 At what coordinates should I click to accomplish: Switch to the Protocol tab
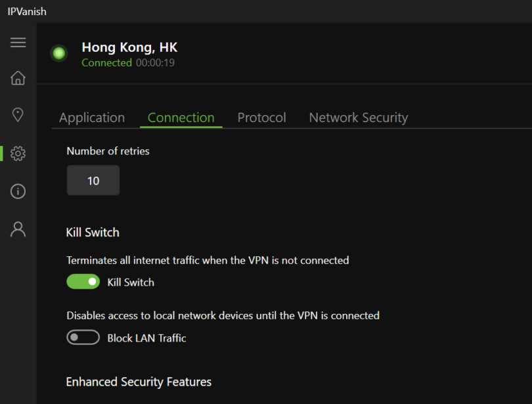[261, 117]
